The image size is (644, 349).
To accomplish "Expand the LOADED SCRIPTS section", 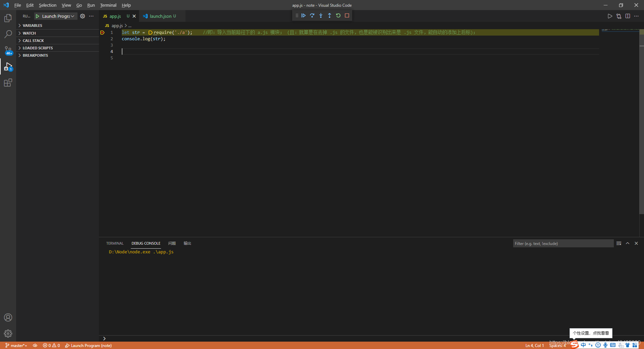I will 57,48.
